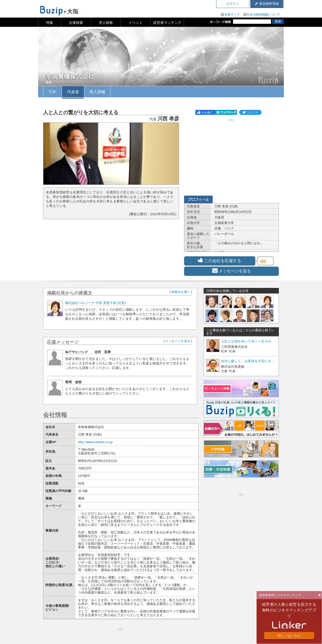Open http://www.kohnan.co.jp company link

tap(95, 442)
